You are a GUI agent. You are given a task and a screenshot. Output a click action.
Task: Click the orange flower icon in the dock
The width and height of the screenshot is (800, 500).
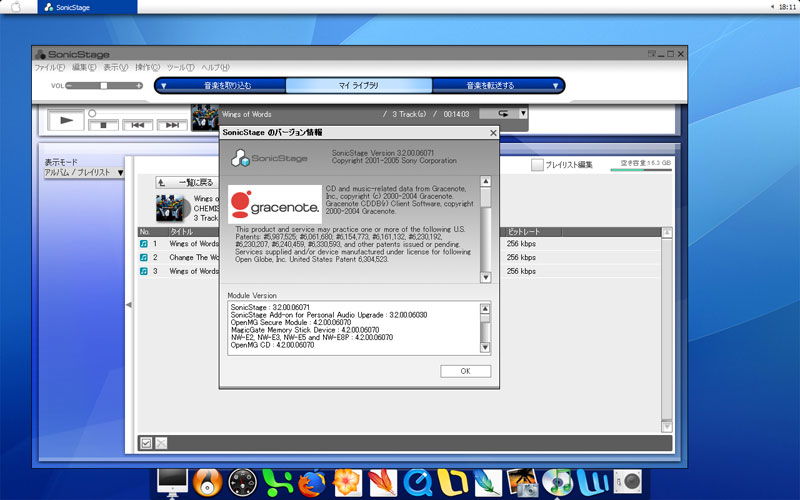pyautogui.click(x=347, y=483)
